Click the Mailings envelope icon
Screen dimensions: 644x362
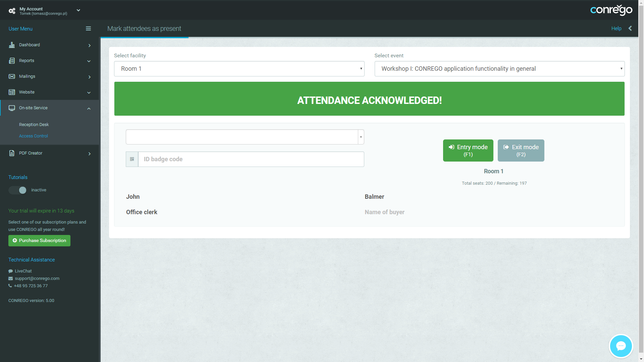[x=12, y=76]
